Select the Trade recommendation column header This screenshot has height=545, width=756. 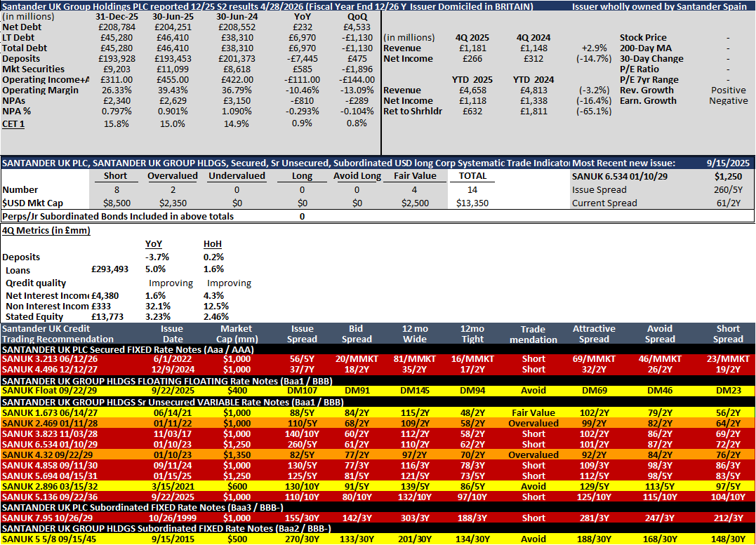click(x=533, y=335)
